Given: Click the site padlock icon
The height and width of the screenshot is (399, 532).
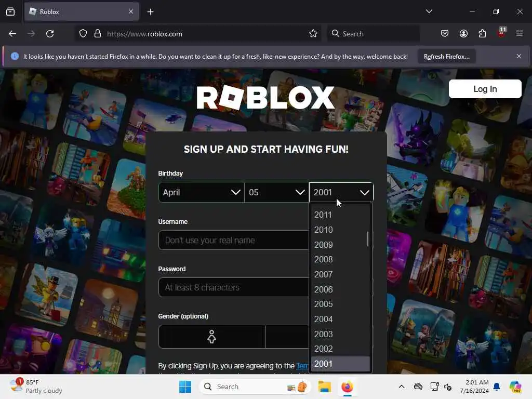Looking at the screenshot, I should click(98, 34).
